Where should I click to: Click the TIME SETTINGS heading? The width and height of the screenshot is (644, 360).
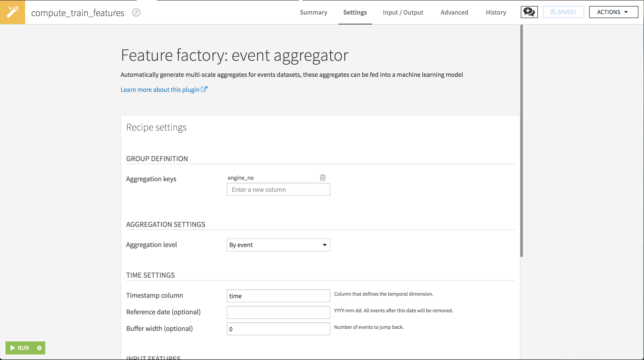coord(150,275)
